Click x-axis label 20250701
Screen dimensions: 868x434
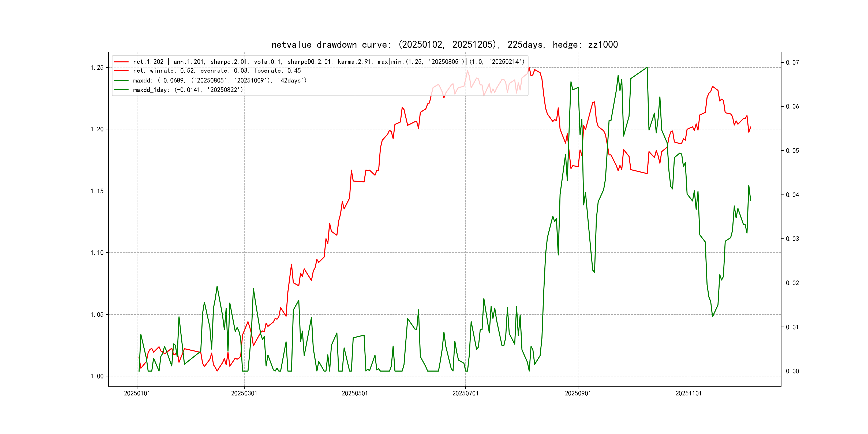(465, 394)
